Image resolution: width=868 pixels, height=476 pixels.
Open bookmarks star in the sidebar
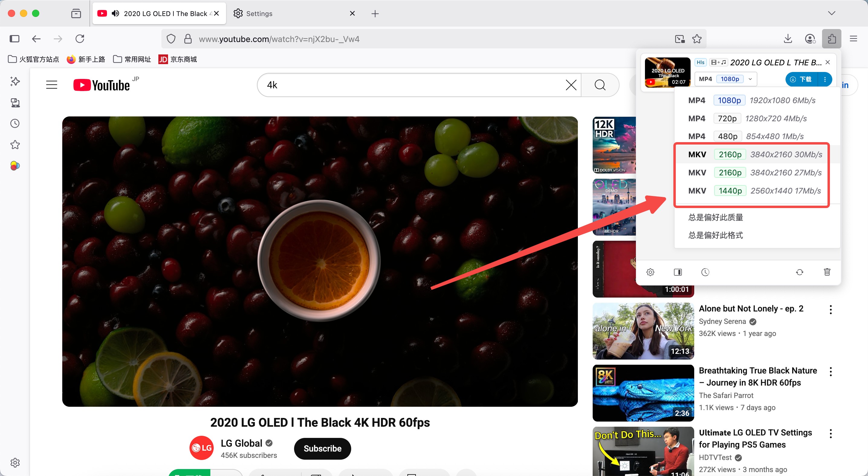(15, 145)
